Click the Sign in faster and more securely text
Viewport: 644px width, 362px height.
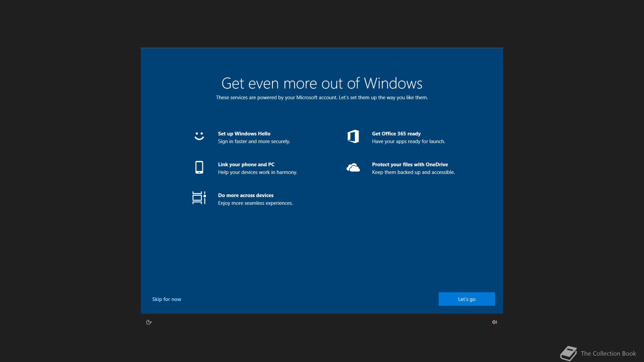254,141
